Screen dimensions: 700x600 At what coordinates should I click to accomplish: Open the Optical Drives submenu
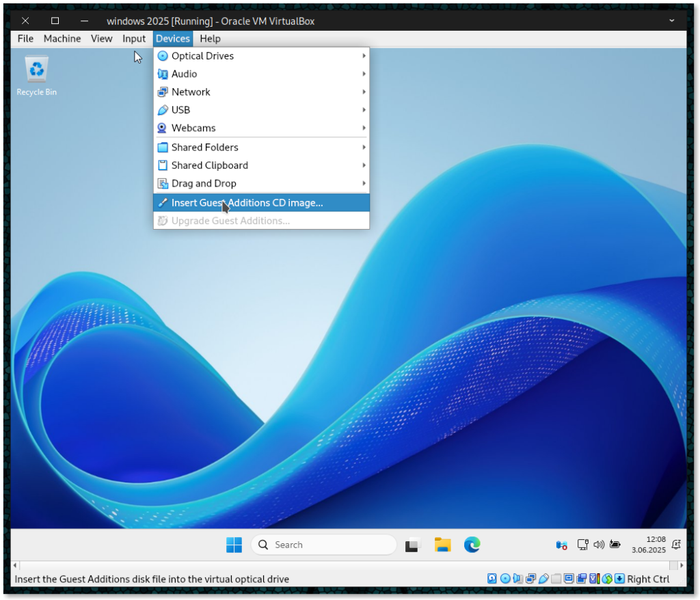(x=262, y=56)
